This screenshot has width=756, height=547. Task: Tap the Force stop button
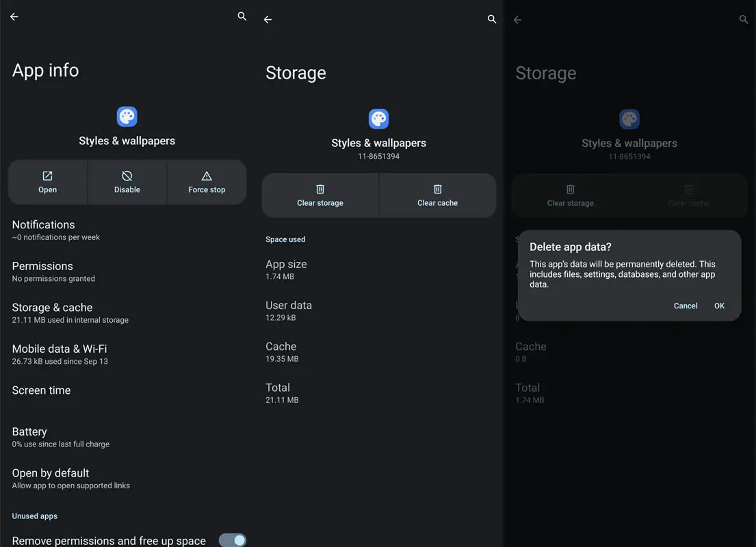point(207,182)
